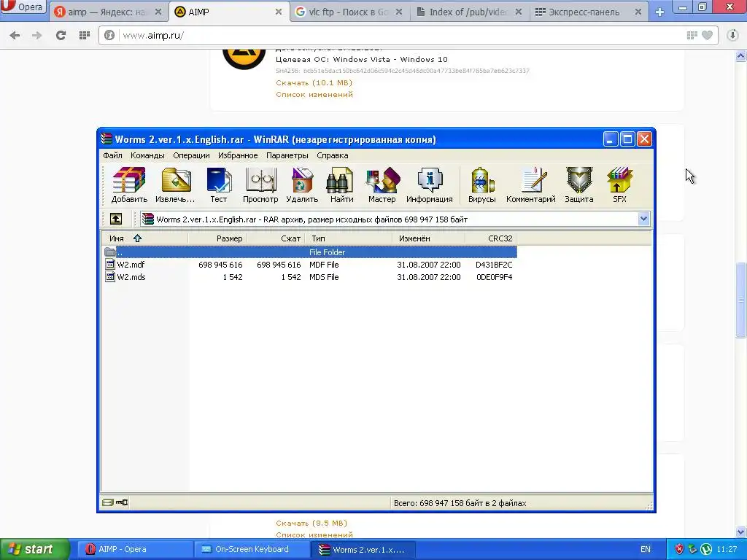Open On-Screen Keyboard from taskbar

pyautogui.click(x=251, y=549)
